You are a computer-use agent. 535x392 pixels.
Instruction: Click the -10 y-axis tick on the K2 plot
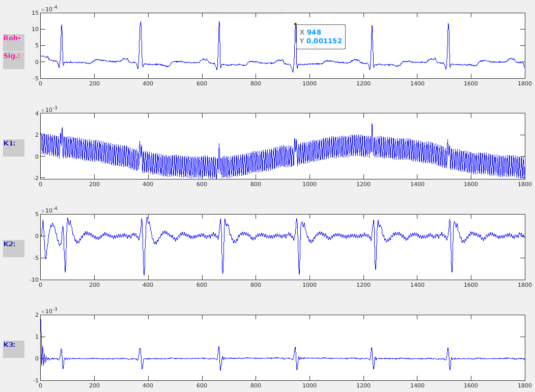(x=34, y=280)
